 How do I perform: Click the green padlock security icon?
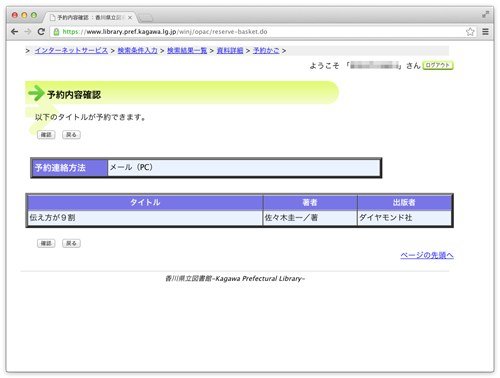point(56,32)
